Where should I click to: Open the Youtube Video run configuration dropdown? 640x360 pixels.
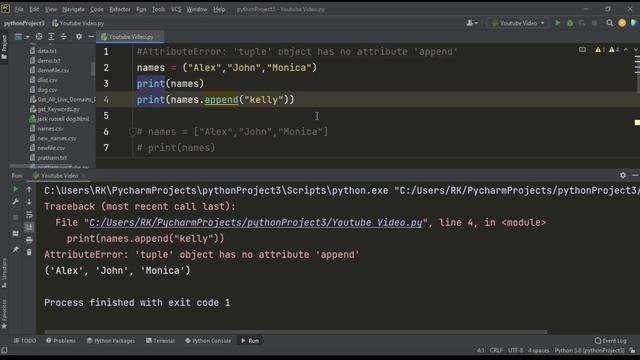click(x=518, y=23)
